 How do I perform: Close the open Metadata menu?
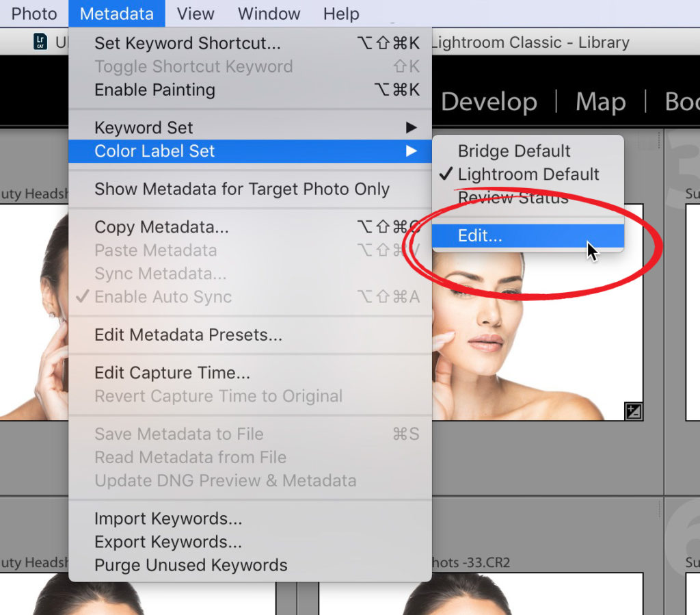(x=116, y=14)
